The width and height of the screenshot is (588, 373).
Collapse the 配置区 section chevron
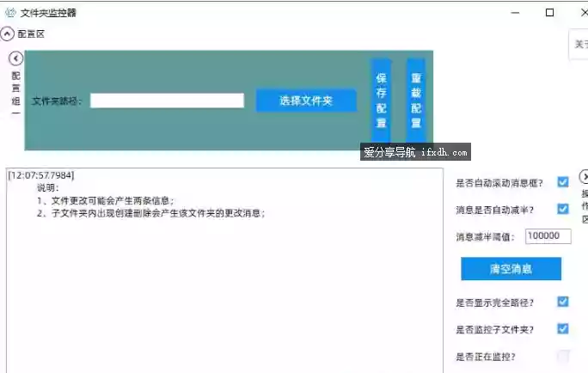[x=8, y=34]
